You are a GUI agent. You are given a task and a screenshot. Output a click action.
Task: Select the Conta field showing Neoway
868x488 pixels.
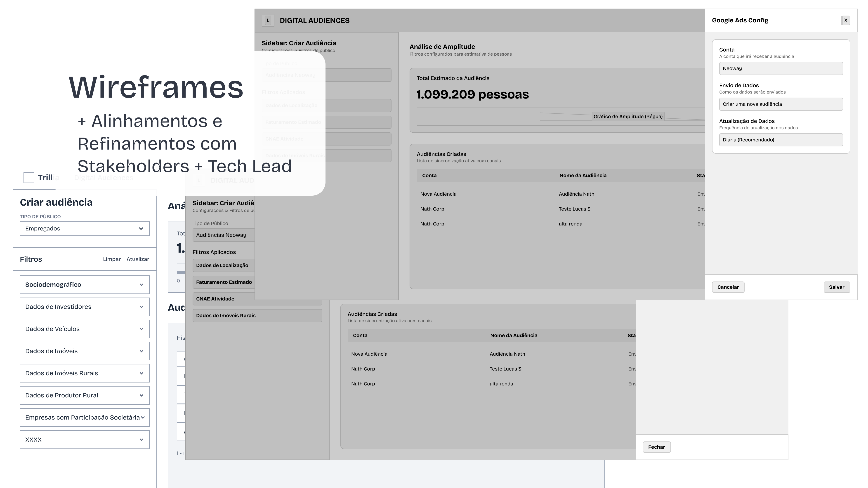point(781,68)
